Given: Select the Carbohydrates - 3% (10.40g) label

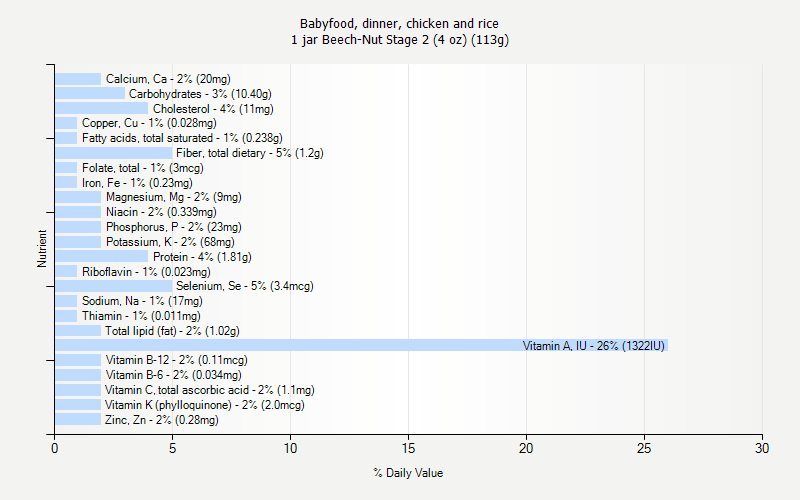Looking at the screenshot, I should (200, 94).
